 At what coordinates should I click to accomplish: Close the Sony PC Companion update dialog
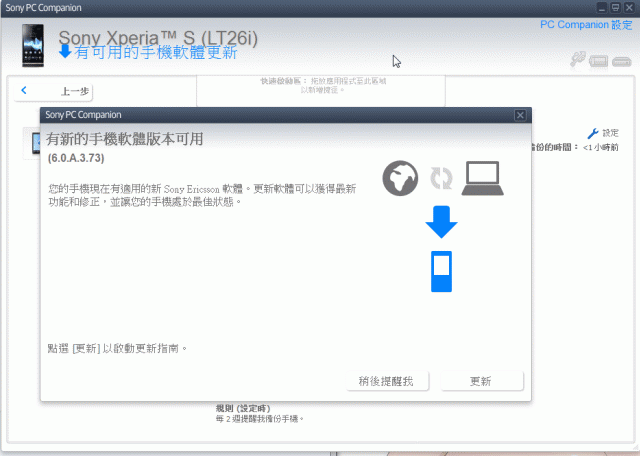point(520,115)
